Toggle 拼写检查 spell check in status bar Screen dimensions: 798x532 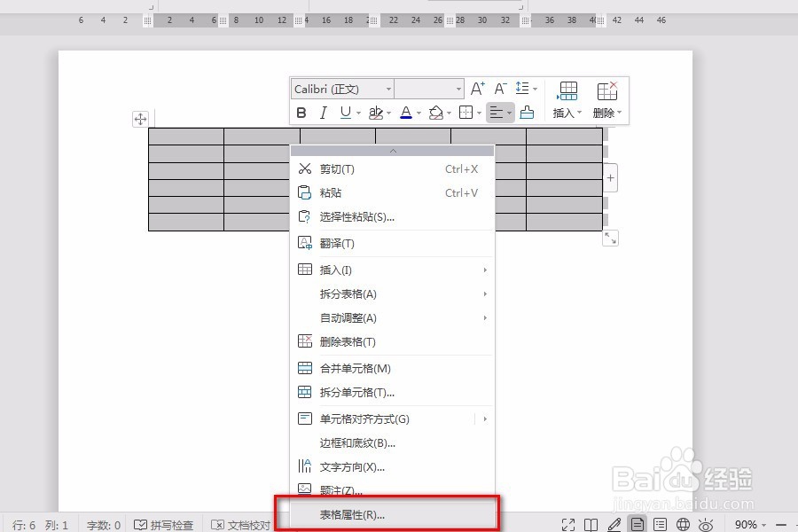[x=163, y=525]
